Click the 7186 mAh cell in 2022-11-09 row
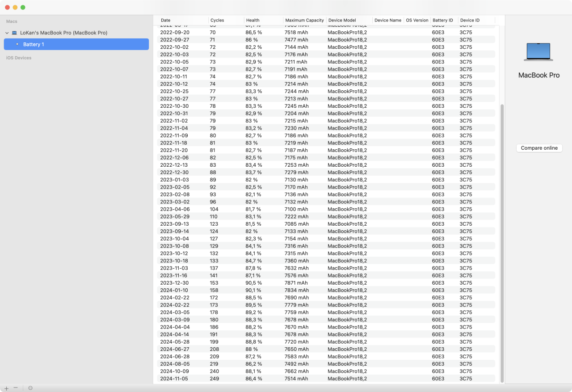 (296, 135)
